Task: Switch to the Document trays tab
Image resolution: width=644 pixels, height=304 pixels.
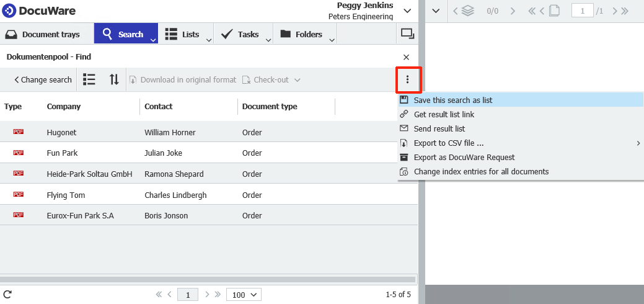Action: (x=43, y=34)
